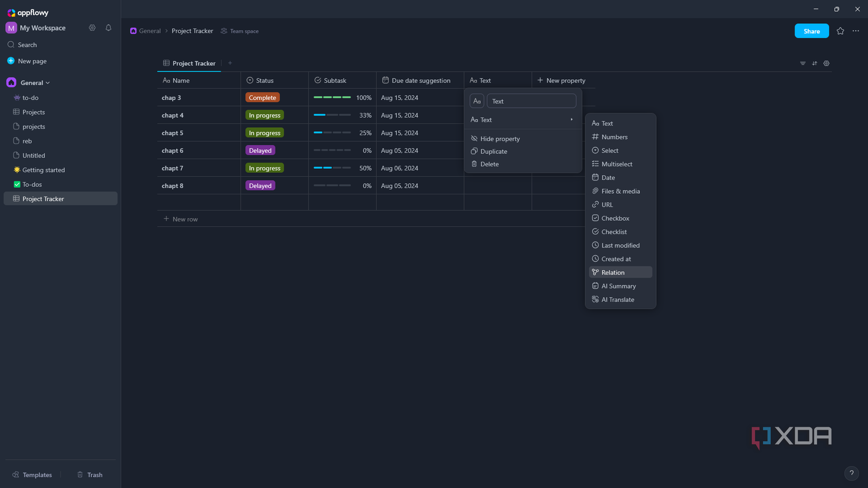Open the three-dot more options menu
Viewport: 868px width, 488px height.
tap(856, 31)
